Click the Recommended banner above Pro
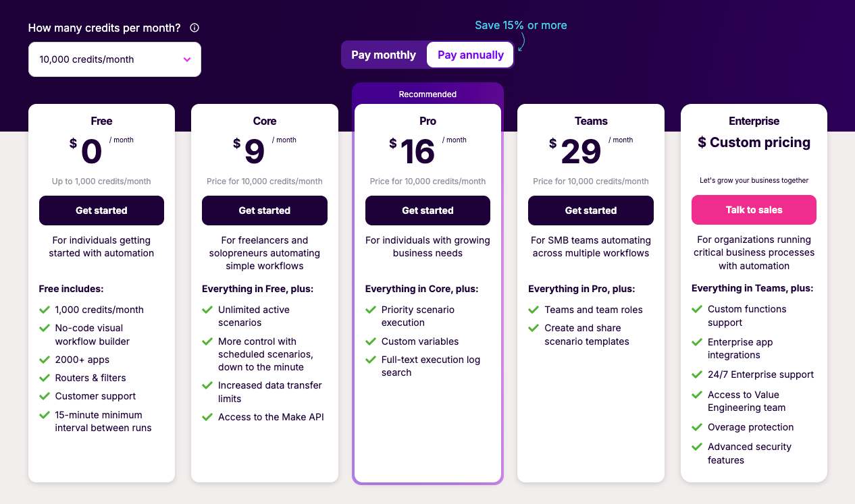The height and width of the screenshot is (504, 855). click(x=427, y=94)
